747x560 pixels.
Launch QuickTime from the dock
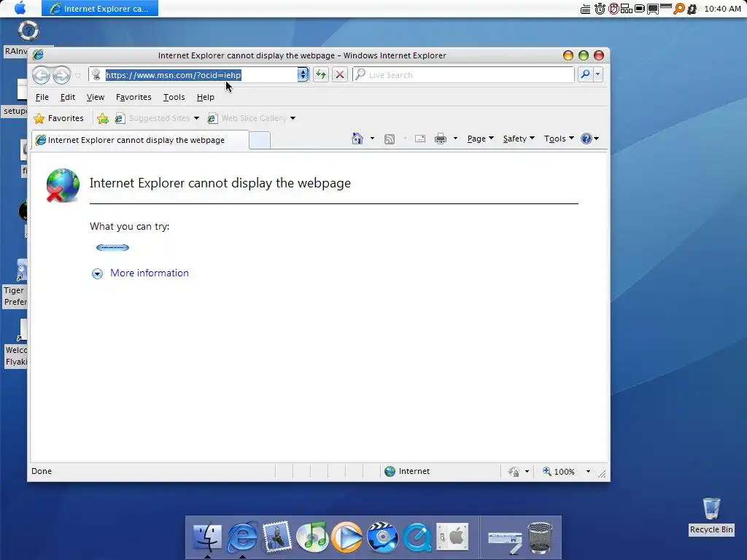point(417,537)
